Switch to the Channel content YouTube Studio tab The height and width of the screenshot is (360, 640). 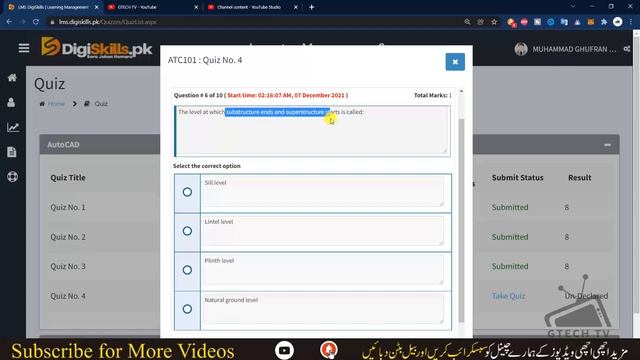coord(252,7)
